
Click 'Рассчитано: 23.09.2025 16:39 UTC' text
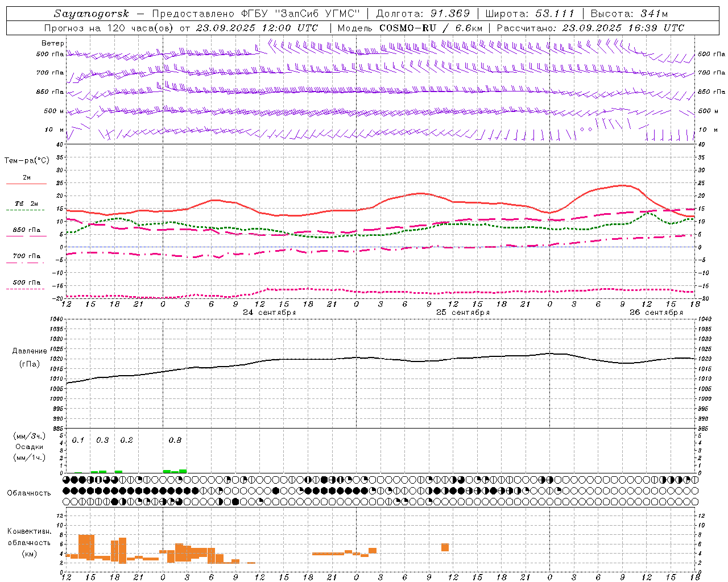(590, 27)
